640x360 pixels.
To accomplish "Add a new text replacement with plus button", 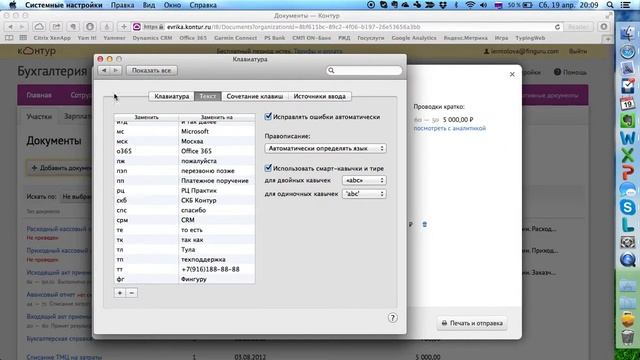I will (x=120, y=293).
